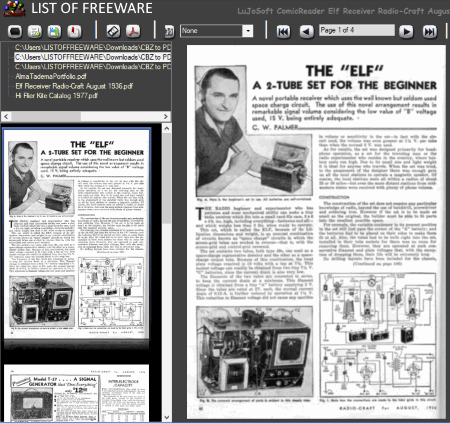Jump to the first page
This screenshot has width=450, height=423.
click(x=283, y=32)
